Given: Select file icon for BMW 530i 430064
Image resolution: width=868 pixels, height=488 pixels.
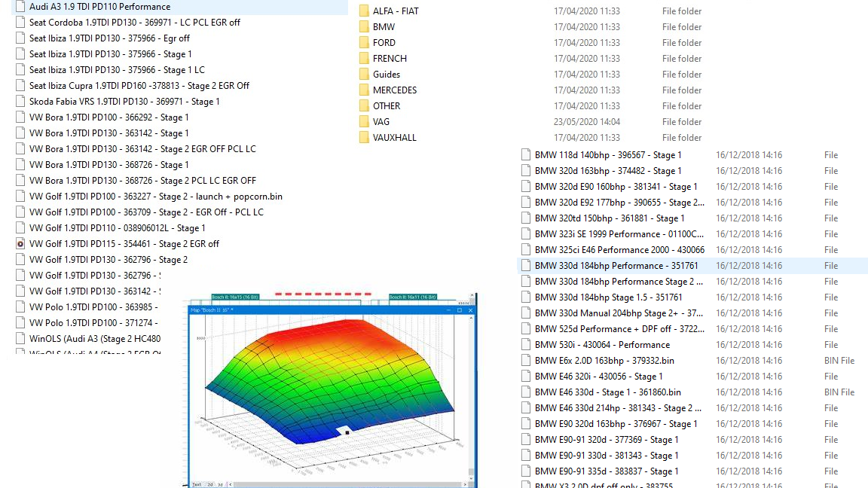Looking at the screenshot, I should pyautogui.click(x=526, y=345).
